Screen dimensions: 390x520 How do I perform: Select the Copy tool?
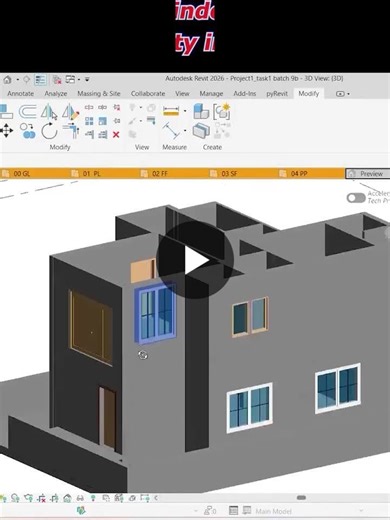[27, 131]
